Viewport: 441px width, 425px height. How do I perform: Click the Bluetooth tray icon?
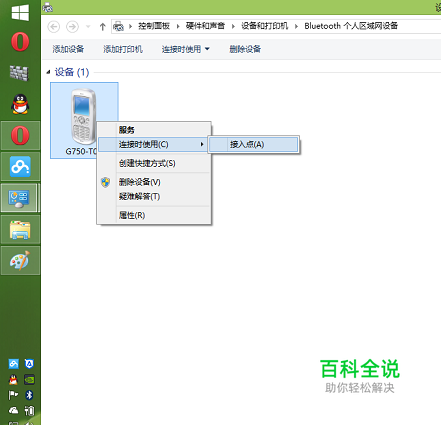point(29,395)
